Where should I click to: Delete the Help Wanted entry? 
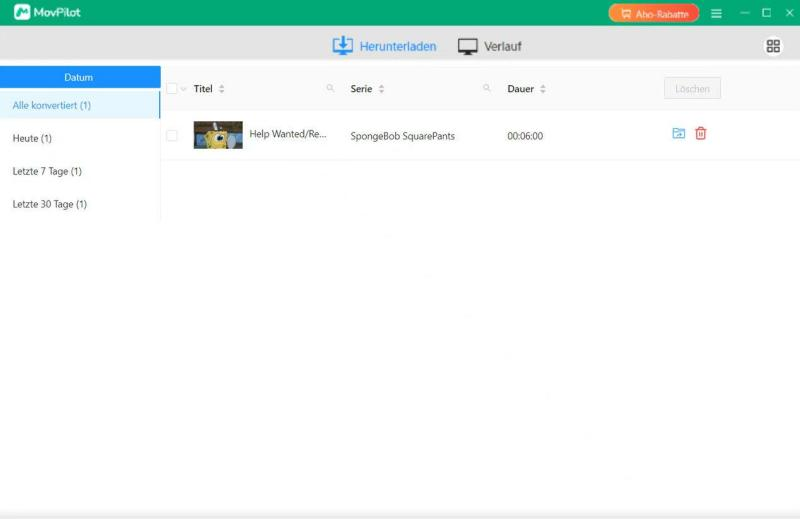point(701,133)
